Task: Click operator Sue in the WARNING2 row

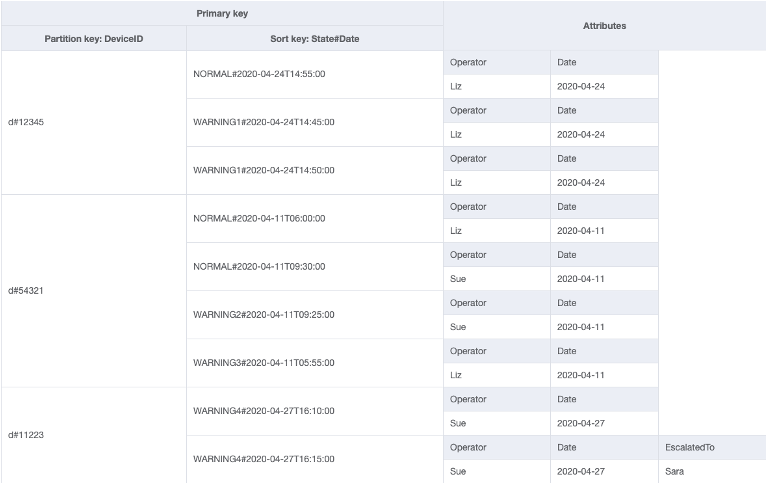Action: point(459,326)
